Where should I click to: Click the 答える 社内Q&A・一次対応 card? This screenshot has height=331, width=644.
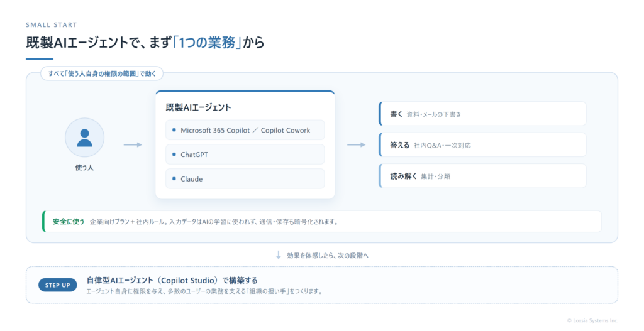[482, 145]
